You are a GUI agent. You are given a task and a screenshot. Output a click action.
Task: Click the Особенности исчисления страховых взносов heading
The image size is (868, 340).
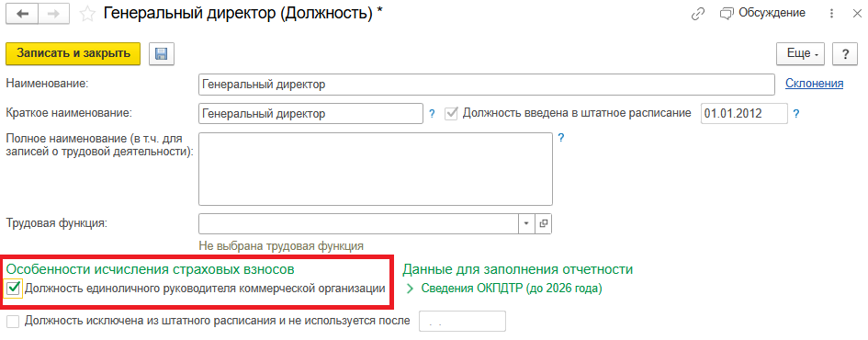[x=150, y=269]
